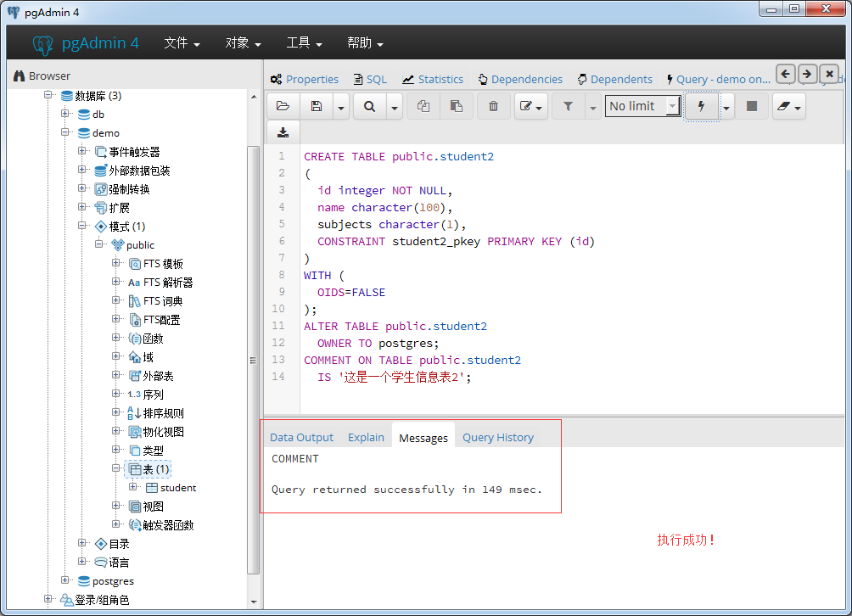852x616 pixels.
Task: Open the 帮助 menu
Action: [x=365, y=43]
